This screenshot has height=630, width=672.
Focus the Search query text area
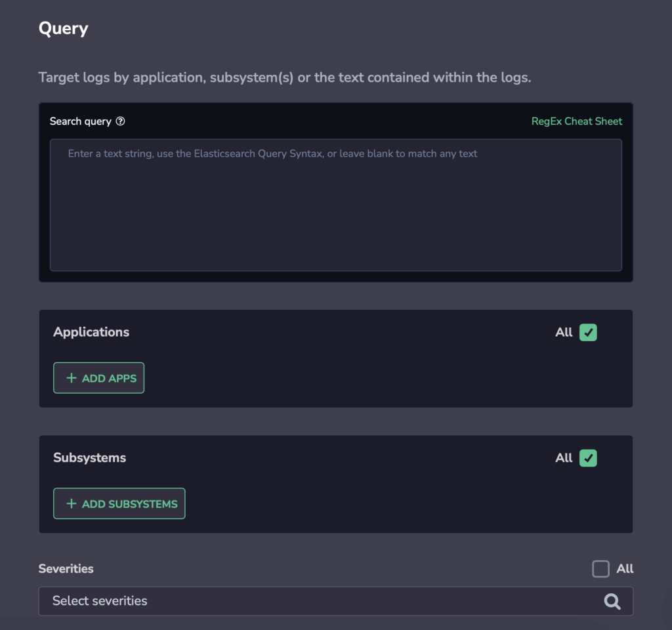335,205
